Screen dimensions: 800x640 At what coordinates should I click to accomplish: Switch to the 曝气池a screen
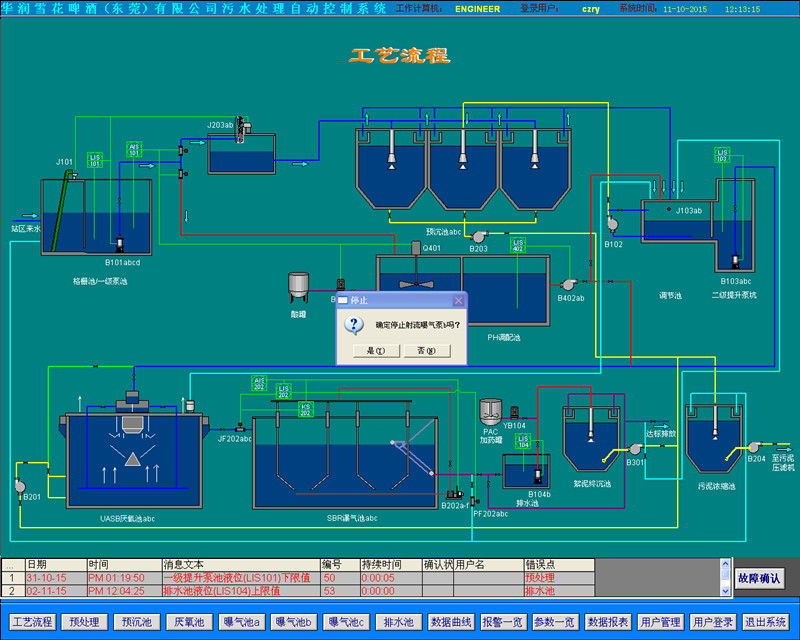(x=240, y=622)
